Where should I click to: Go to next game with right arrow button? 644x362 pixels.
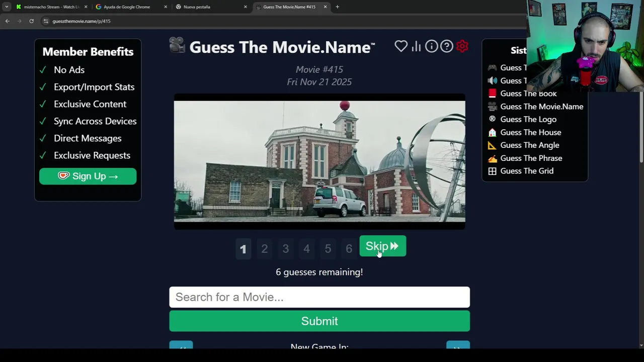tap(458, 345)
